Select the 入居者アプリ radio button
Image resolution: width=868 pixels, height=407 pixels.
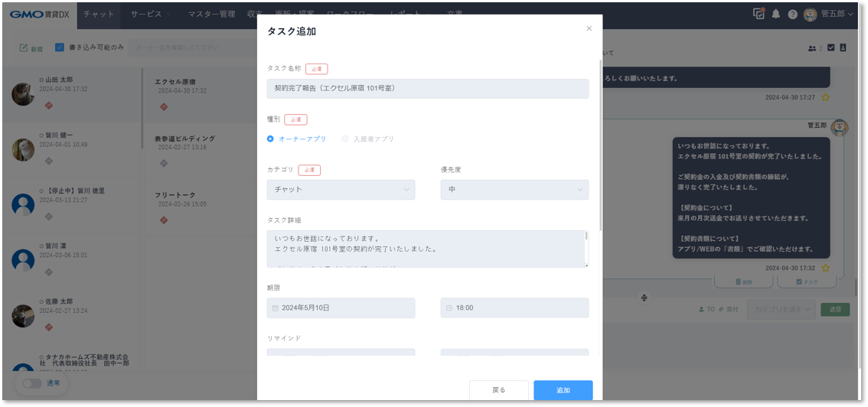345,138
